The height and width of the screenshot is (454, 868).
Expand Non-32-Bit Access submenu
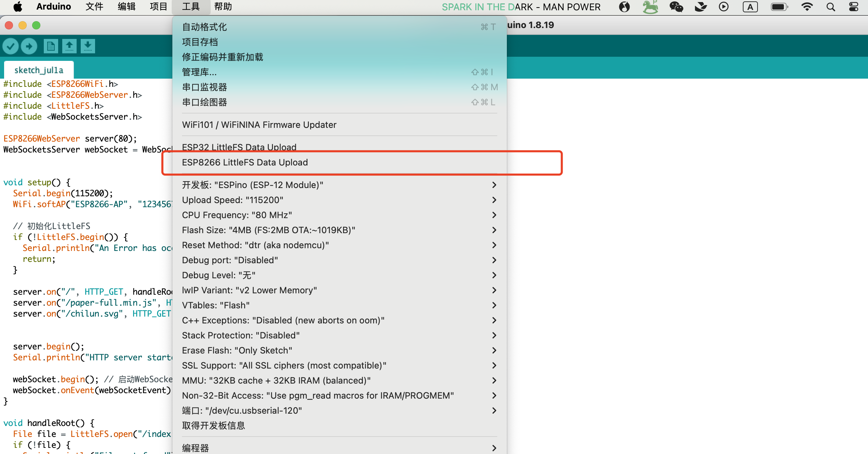339,396
